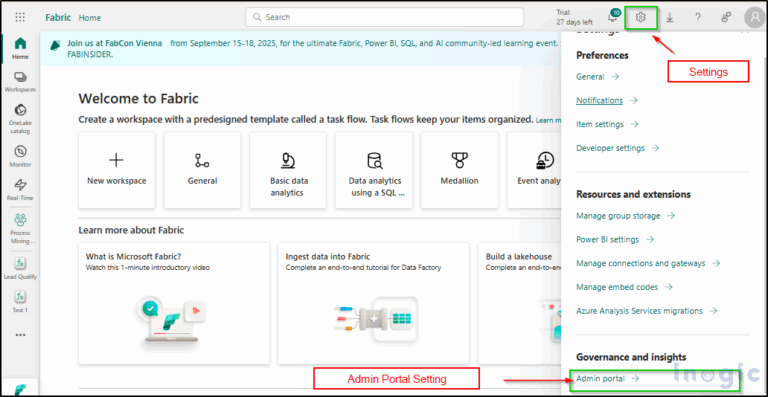Open Build a lakehouse tutorial card
768x397 pixels.
coord(520,304)
